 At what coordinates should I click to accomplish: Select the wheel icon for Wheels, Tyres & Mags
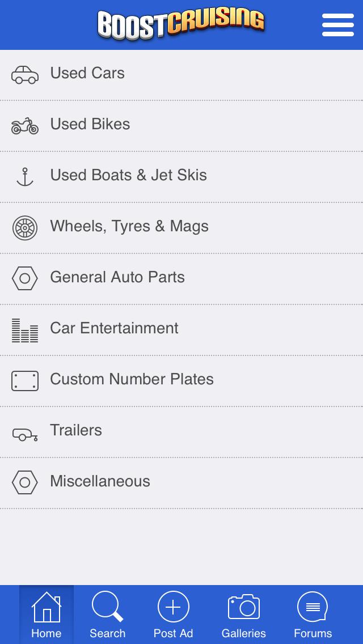pos(25,227)
